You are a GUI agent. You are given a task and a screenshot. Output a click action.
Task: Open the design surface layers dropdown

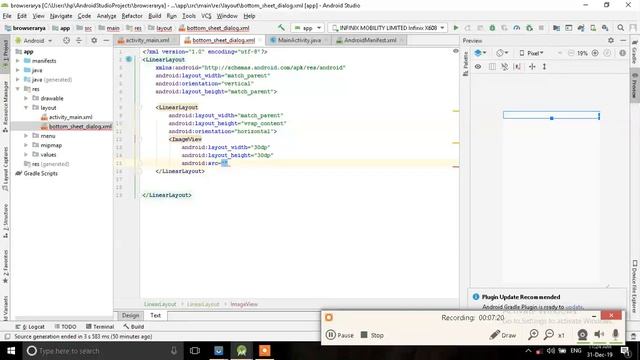tap(480, 53)
